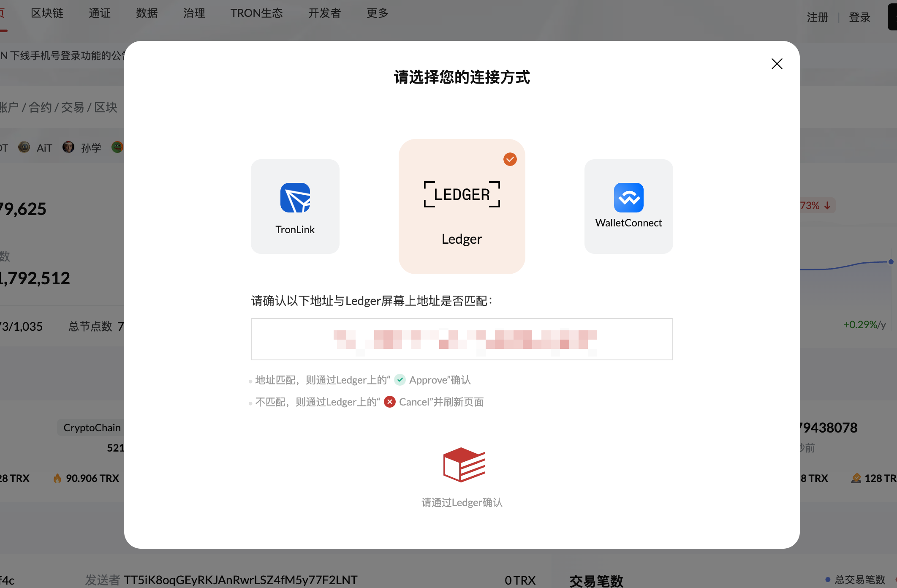Image resolution: width=897 pixels, height=588 pixels.
Task: Open the 开发者 menu
Action: pyautogui.click(x=325, y=13)
